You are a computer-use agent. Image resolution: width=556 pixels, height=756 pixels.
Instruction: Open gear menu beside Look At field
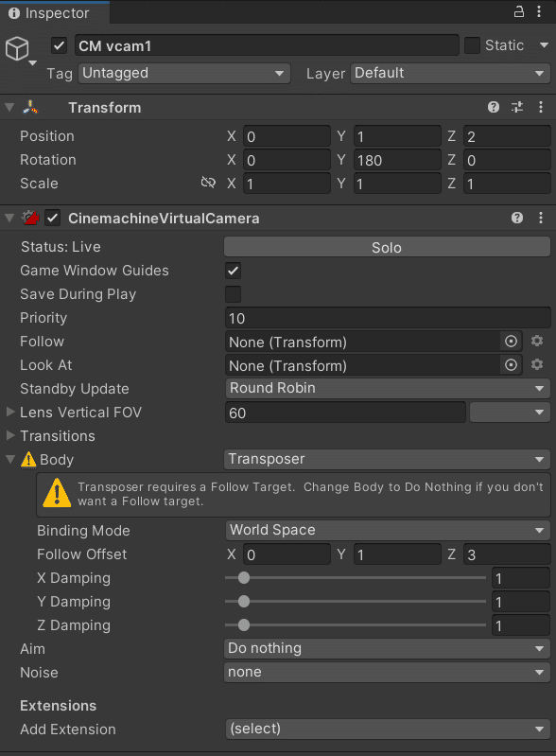click(x=537, y=365)
